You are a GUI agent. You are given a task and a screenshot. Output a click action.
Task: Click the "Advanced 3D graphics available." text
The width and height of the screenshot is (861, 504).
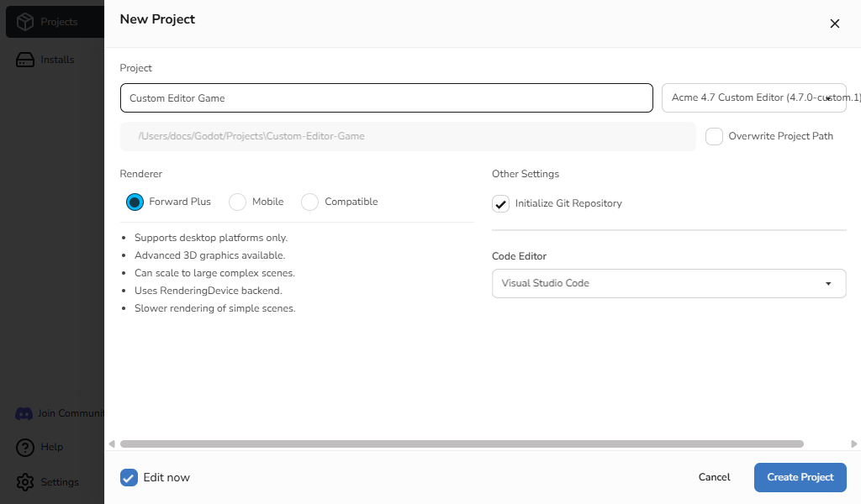(x=209, y=255)
